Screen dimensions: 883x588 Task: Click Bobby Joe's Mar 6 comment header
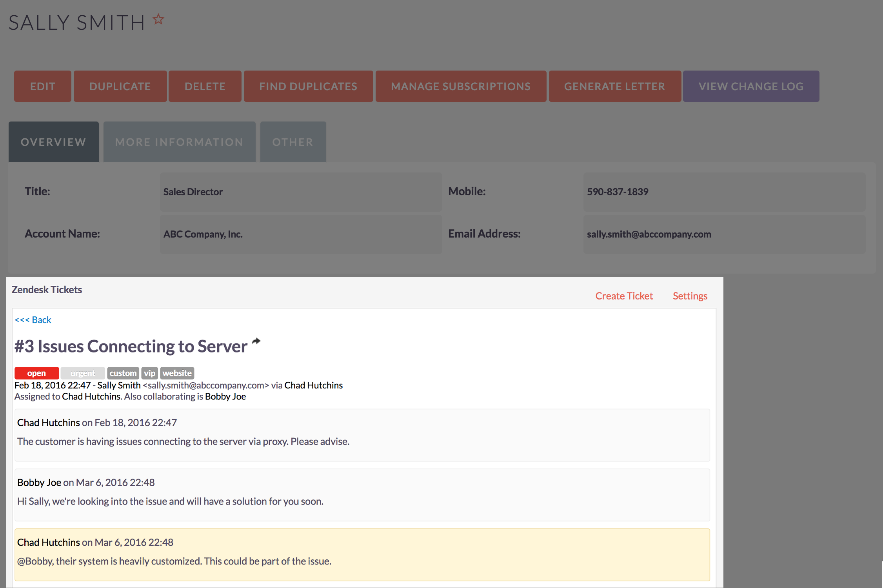coord(86,483)
